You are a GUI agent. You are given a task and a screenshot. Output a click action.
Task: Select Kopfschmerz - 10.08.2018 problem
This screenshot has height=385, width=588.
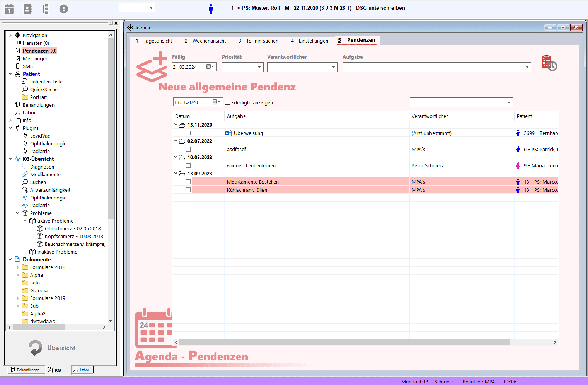point(74,236)
